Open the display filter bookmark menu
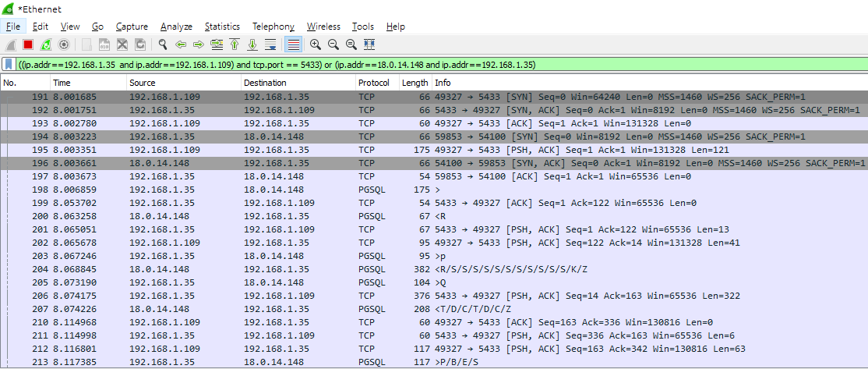The width and height of the screenshot is (868, 369). coord(9,65)
